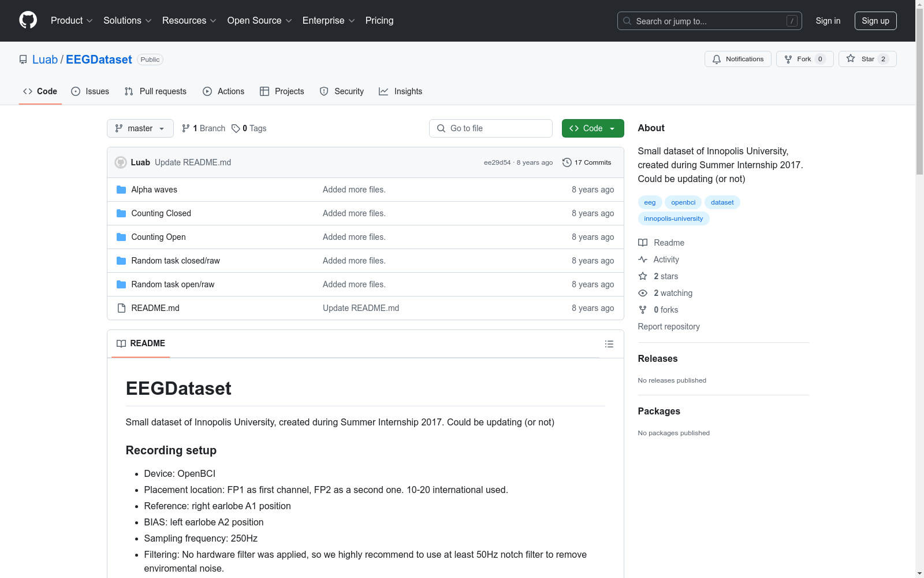Click the Packages heading link
The image size is (924, 578).
tap(659, 411)
